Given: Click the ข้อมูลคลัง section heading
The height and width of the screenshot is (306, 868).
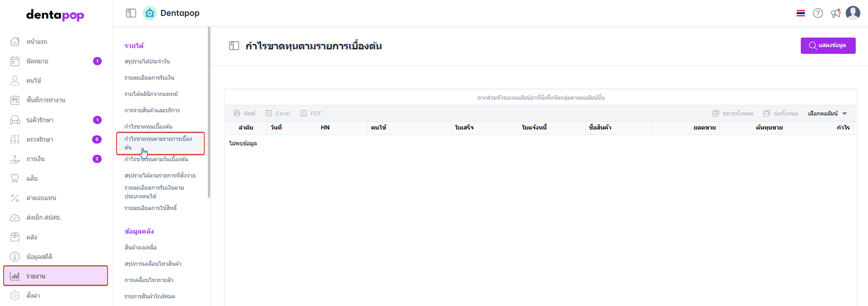Looking at the screenshot, I should [x=139, y=231].
